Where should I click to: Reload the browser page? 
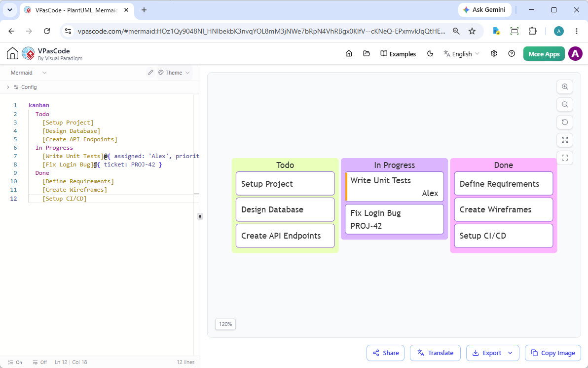(x=47, y=31)
